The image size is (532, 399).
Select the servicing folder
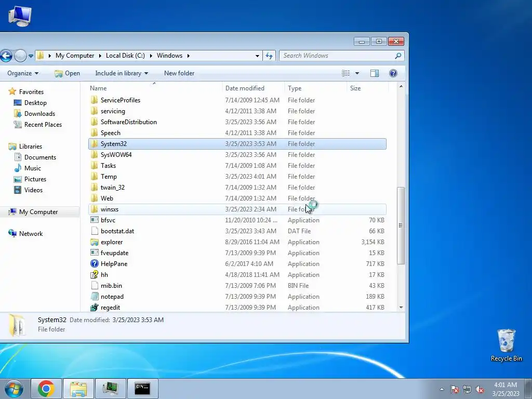tap(113, 111)
